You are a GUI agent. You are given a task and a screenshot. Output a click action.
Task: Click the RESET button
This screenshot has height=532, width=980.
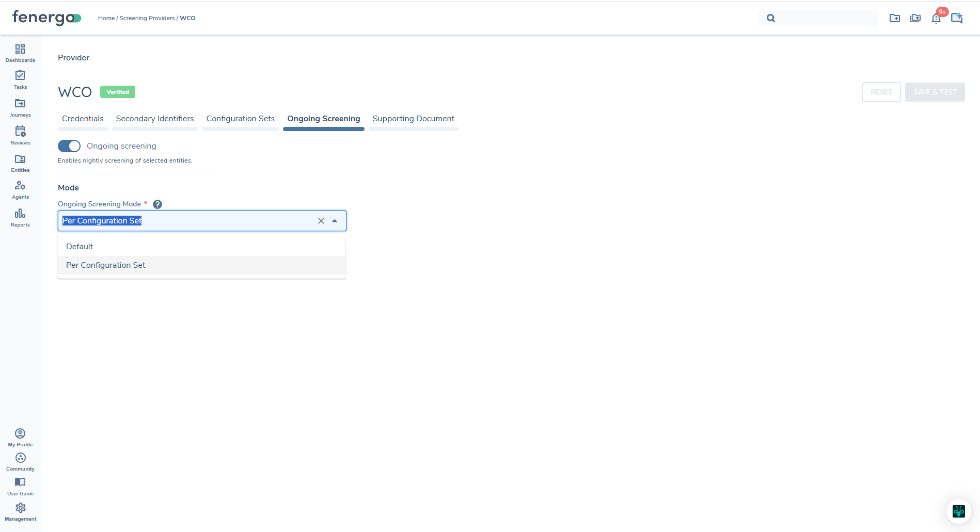(881, 92)
